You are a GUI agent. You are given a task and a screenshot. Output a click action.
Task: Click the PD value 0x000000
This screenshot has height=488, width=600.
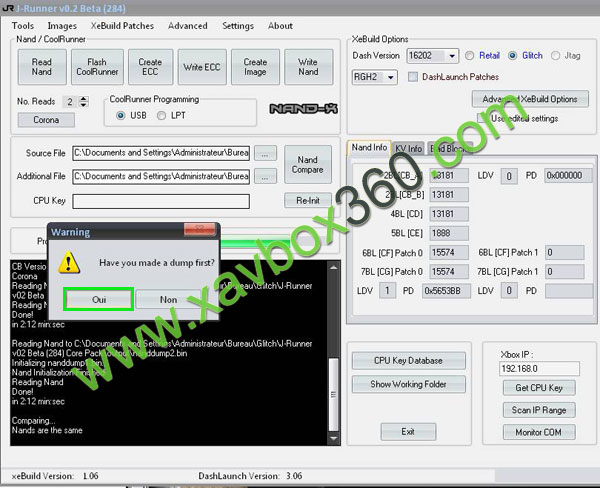point(568,176)
